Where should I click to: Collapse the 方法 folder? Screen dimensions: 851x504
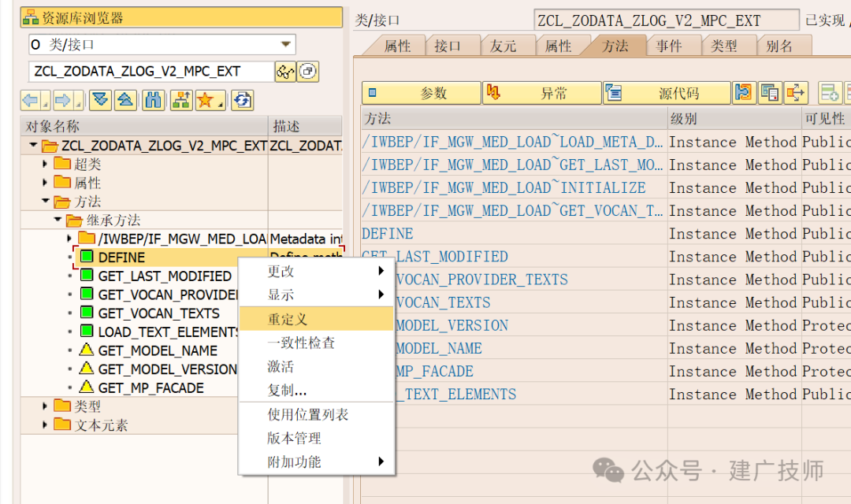[x=46, y=201]
